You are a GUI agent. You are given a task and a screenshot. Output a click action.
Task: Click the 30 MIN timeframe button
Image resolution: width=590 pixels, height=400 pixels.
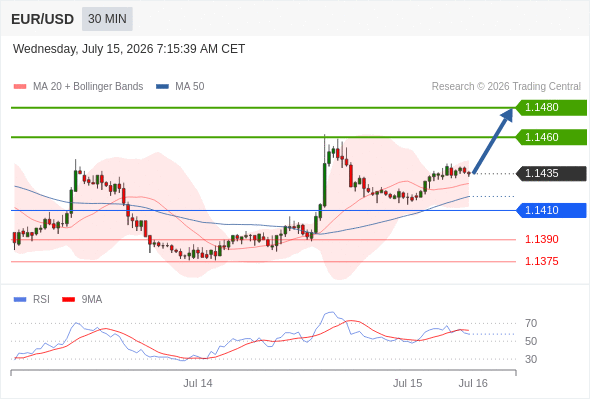(107, 19)
